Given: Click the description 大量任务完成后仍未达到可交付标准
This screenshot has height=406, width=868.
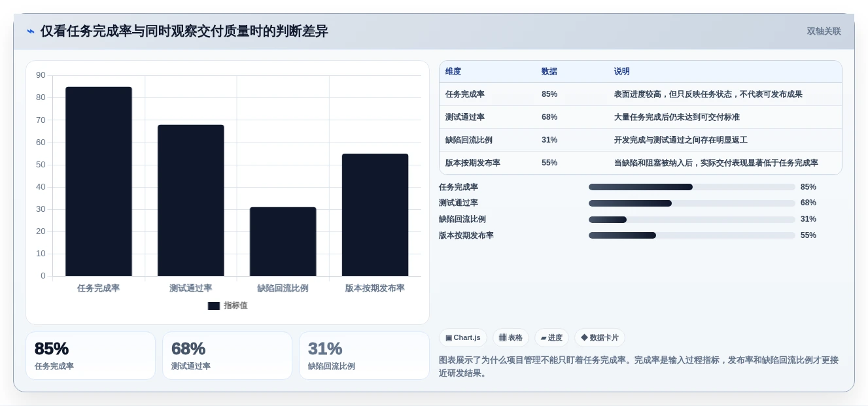Looking at the screenshot, I should [677, 117].
